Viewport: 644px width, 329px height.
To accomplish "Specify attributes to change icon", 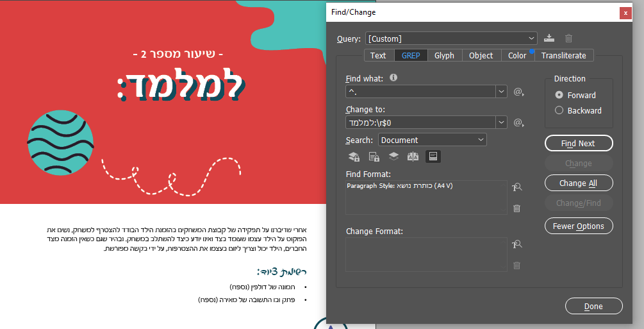I will (516, 245).
